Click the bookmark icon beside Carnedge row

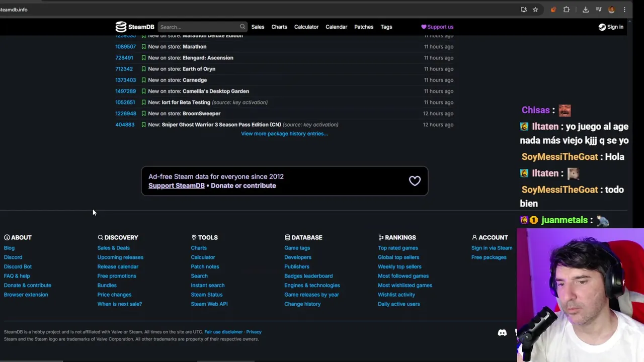(143, 80)
